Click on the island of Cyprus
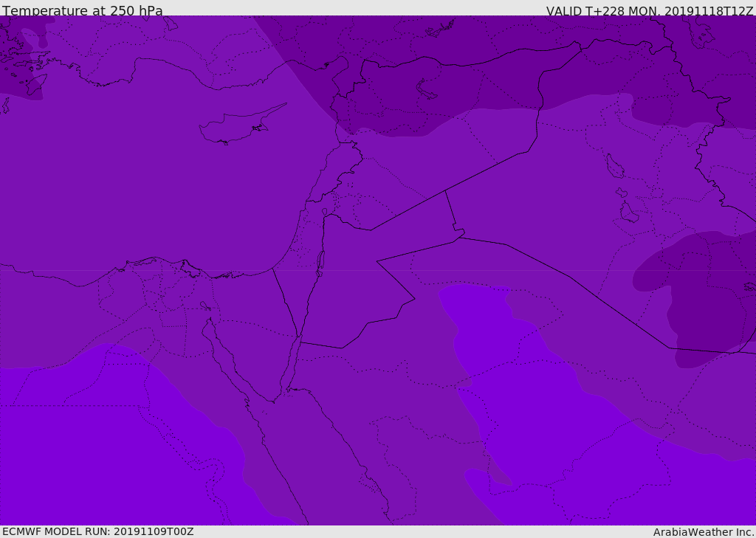Image resolution: width=756 pixels, height=538 pixels. click(236, 127)
